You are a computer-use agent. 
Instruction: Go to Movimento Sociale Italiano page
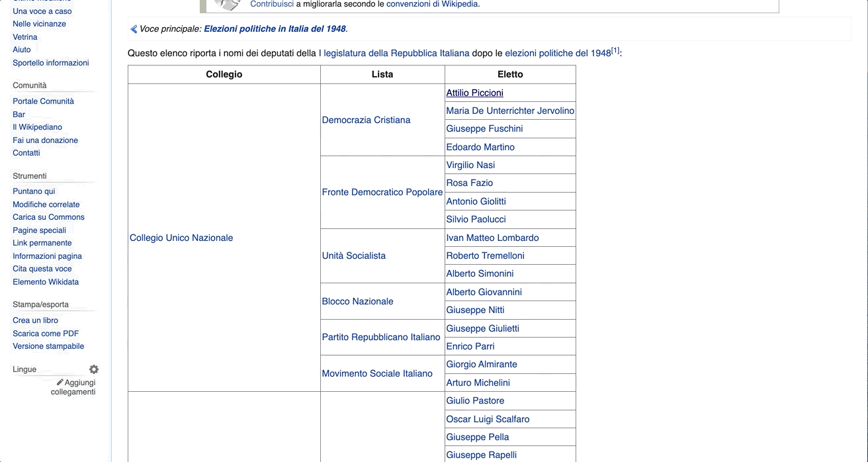(377, 373)
